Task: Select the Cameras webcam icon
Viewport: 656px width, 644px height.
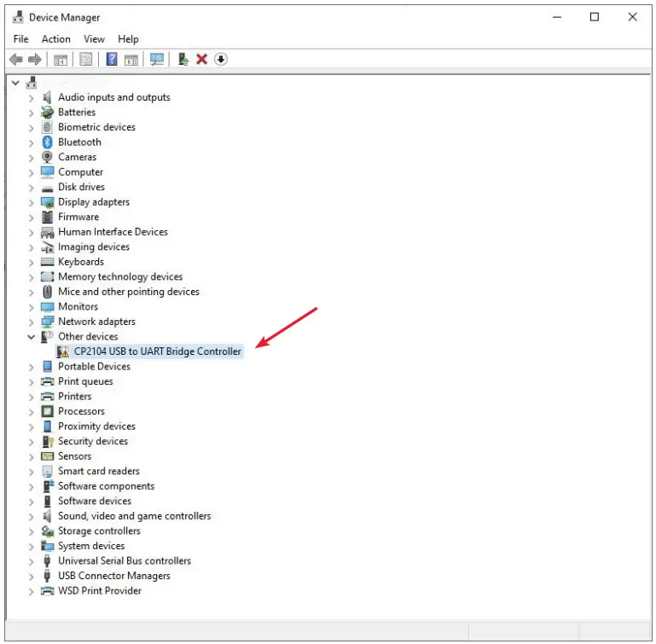Action: click(x=47, y=157)
